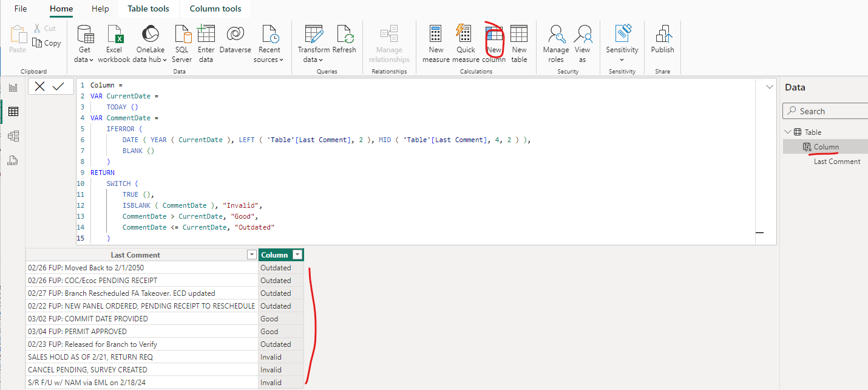Open Transform data

[314, 44]
